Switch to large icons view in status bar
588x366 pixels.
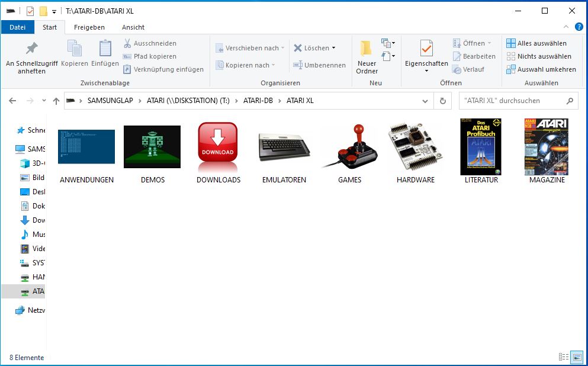pos(577,357)
